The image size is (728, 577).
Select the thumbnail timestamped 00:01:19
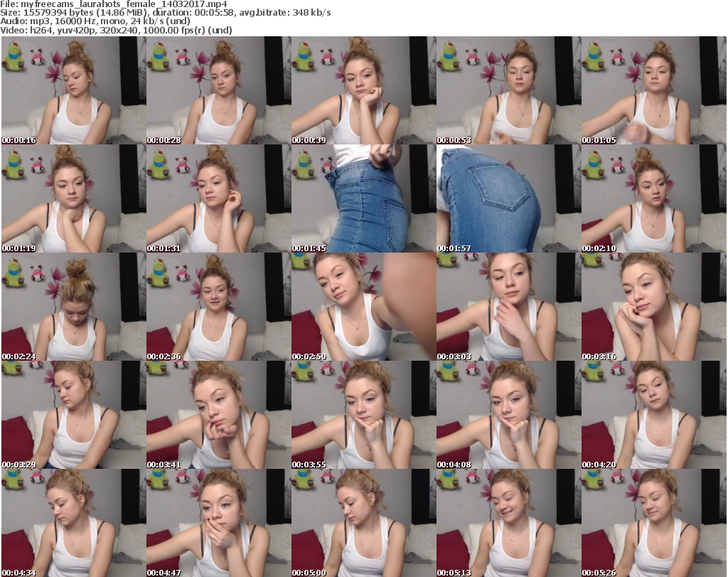(74, 198)
